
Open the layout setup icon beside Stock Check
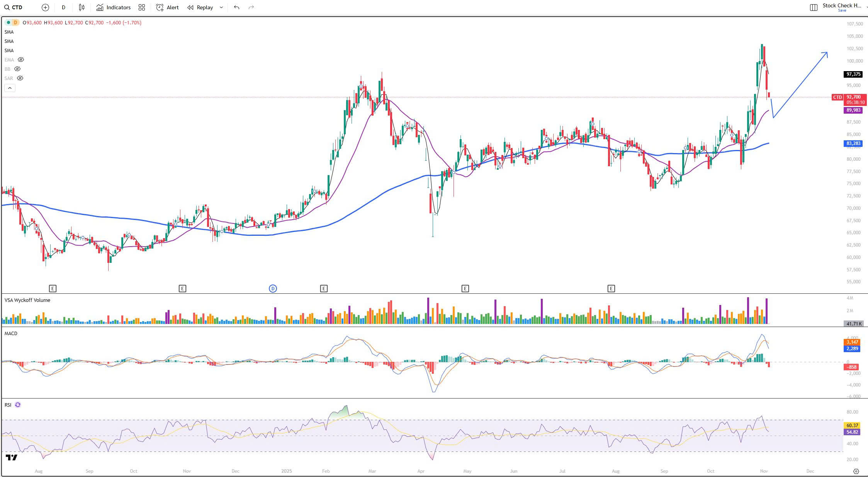(x=814, y=7)
